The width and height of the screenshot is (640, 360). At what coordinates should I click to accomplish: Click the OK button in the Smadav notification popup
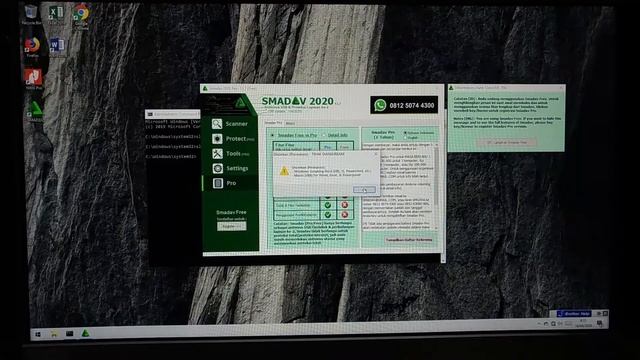[x=506, y=142]
